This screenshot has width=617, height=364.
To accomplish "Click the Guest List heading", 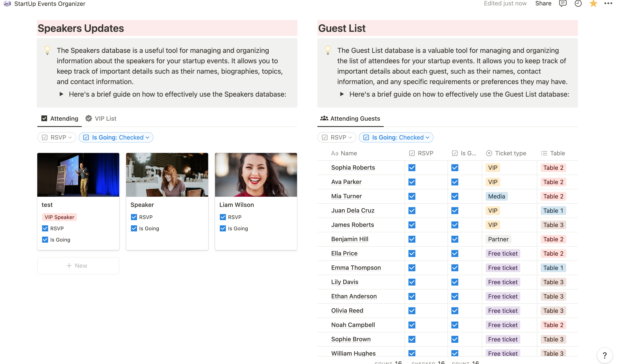I will (342, 28).
